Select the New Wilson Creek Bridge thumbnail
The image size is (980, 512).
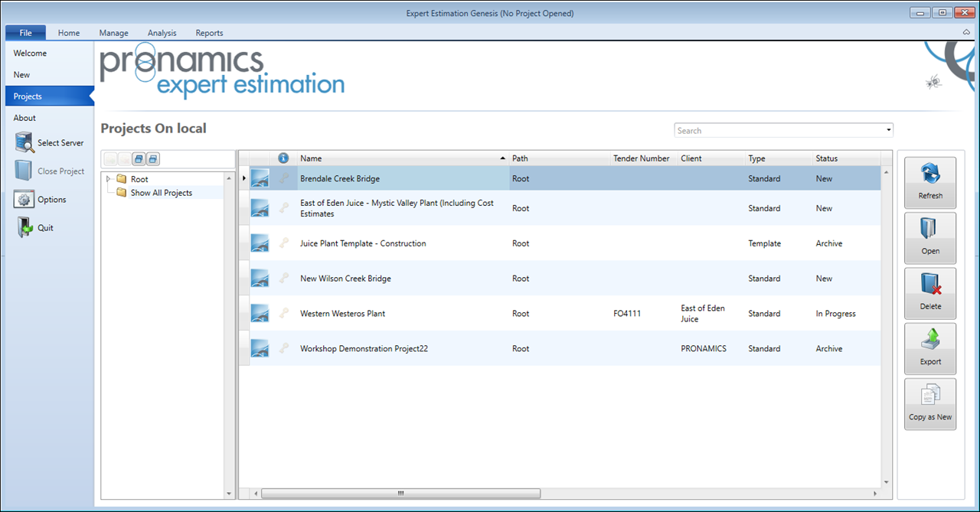(260, 279)
